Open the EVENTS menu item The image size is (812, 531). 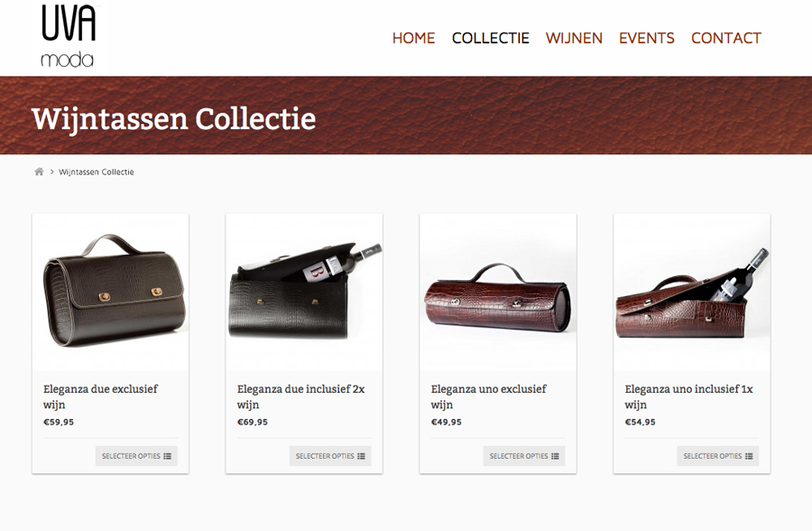pyautogui.click(x=647, y=38)
